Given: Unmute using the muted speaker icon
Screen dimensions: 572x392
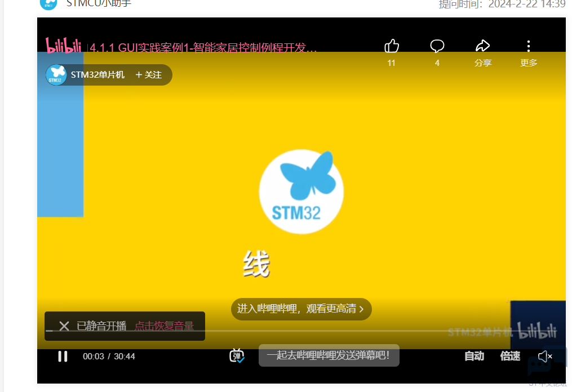Looking at the screenshot, I should click(x=545, y=357).
